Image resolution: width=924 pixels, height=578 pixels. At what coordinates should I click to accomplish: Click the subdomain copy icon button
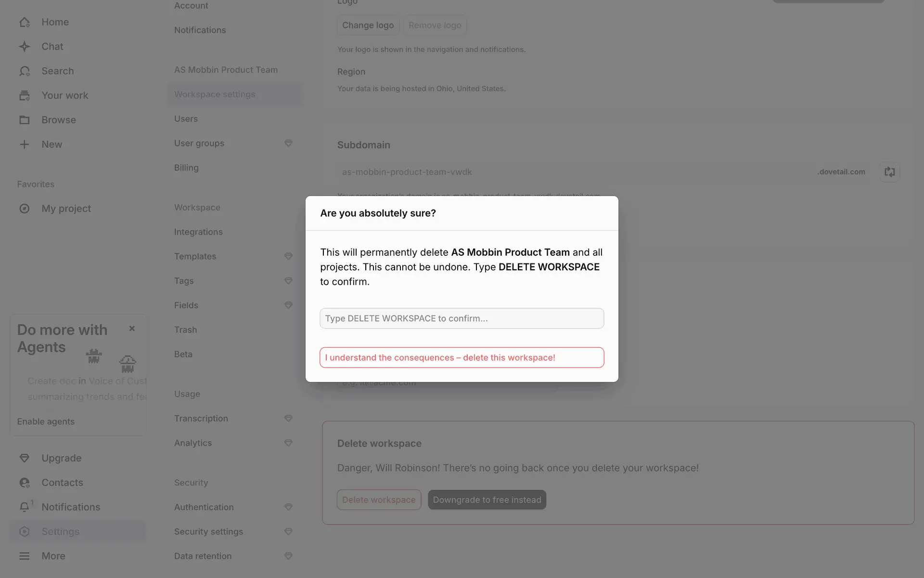pyautogui.click(x=889, y=172)
